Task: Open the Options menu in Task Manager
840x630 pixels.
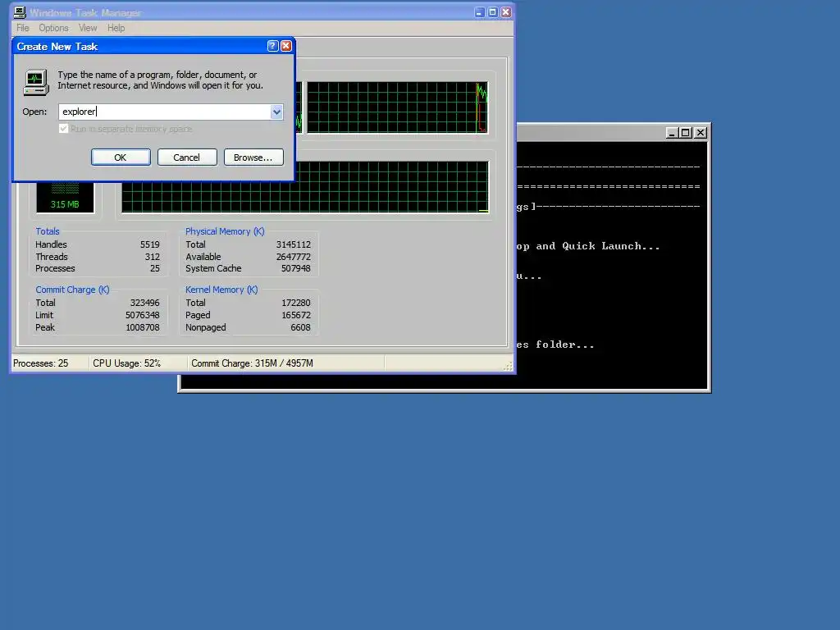Action: point(53,28)
